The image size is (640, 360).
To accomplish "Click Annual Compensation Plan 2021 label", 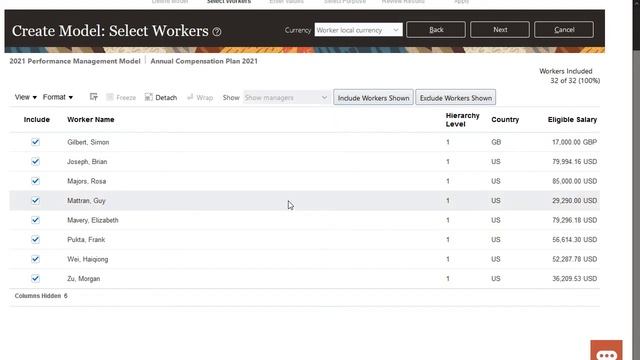I will coord(204,61).
